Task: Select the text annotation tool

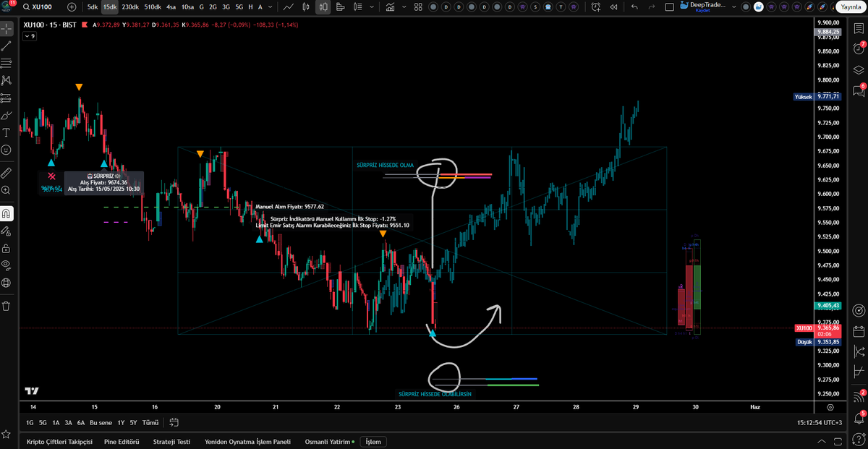Action: [7, 132]
